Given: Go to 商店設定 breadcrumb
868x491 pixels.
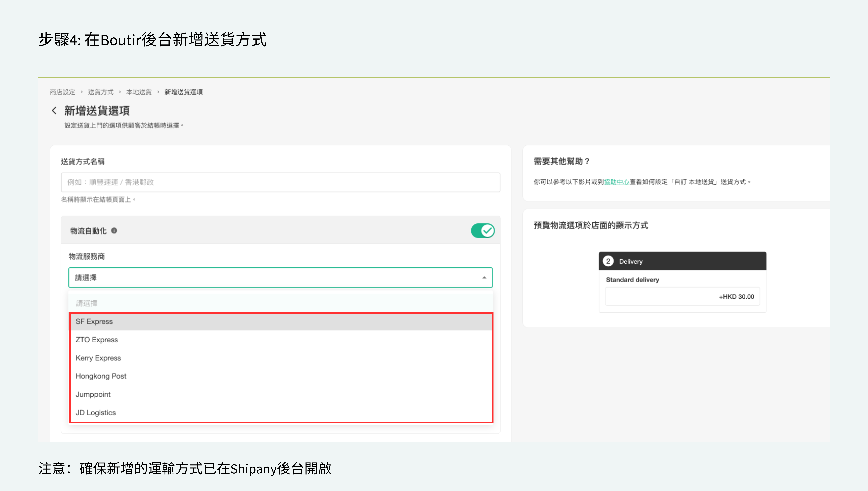Looking at the screenshot, I should [x=62, y=92].
